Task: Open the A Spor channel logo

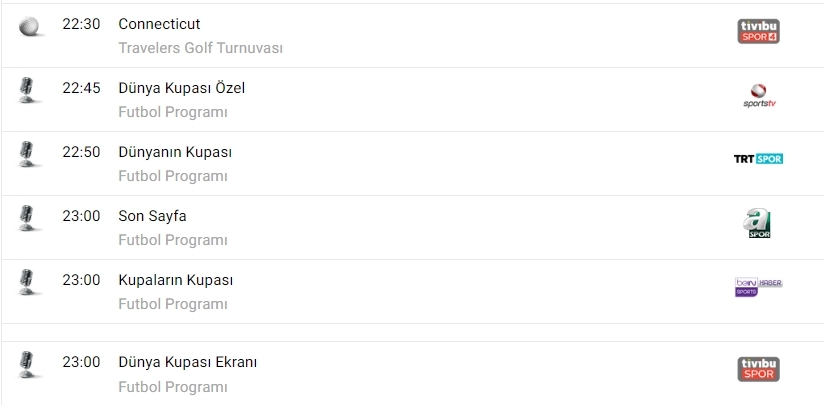Action: pyautogui.click(x=759, y=223)
